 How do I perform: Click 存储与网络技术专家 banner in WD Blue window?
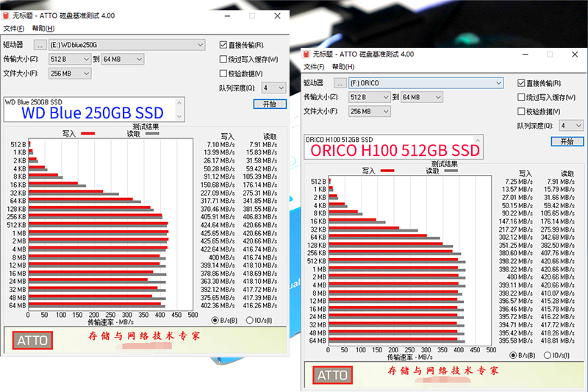[x=144, y=335]
